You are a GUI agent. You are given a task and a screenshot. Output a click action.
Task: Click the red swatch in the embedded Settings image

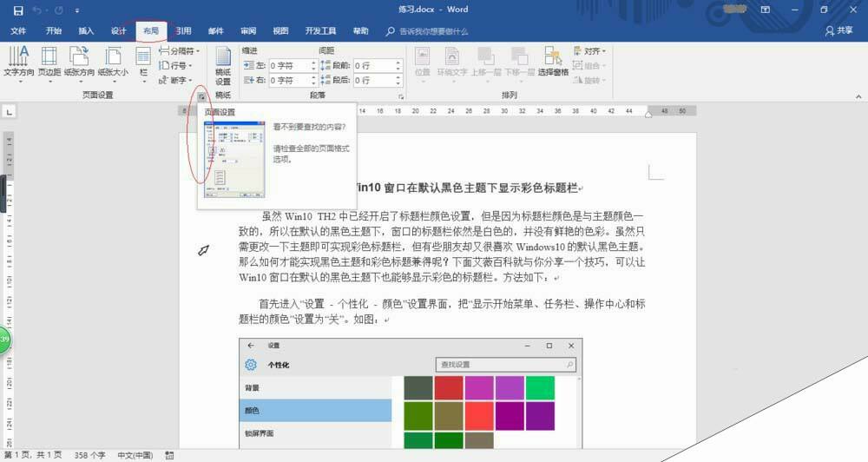[449, 388]
